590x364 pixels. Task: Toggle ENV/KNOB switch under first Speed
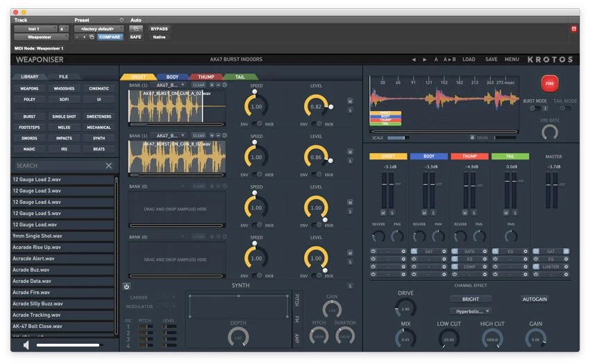(x=257, y=123)
